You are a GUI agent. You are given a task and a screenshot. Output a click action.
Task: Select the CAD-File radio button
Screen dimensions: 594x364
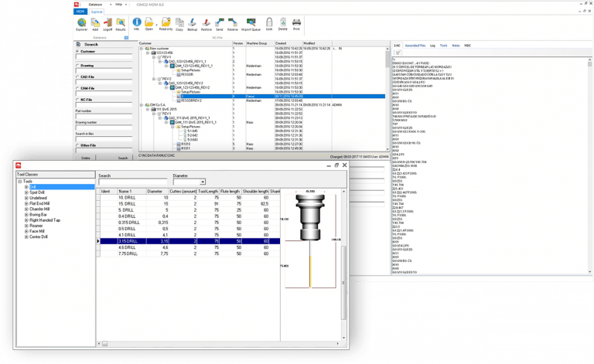79,77
